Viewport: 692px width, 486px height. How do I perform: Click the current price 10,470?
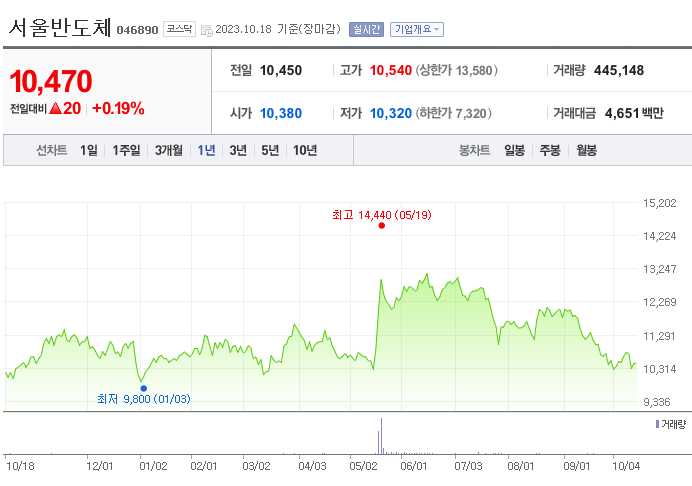click(x=51, y=82)
